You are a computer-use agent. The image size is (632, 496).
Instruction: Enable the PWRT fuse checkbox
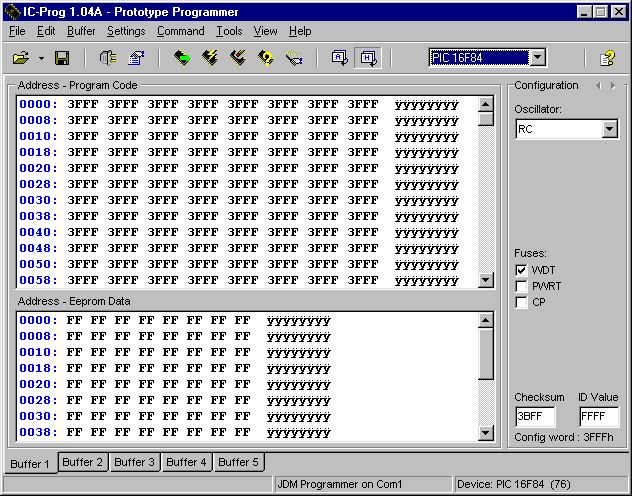pos(521,286)
